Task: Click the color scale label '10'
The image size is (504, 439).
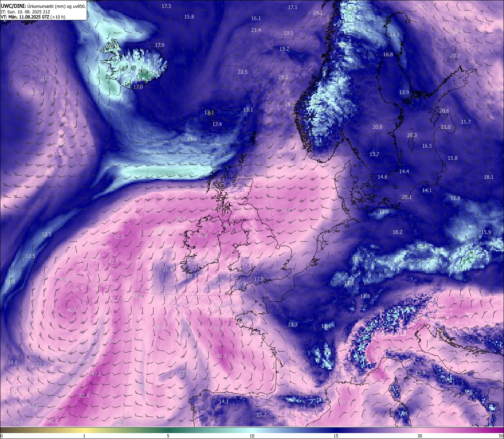Action: (x=252, y=436)
